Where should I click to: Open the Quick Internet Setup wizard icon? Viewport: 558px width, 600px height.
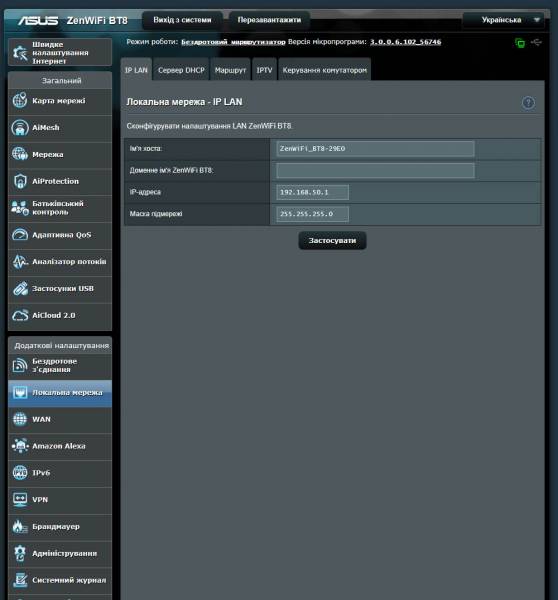[20, 53]
